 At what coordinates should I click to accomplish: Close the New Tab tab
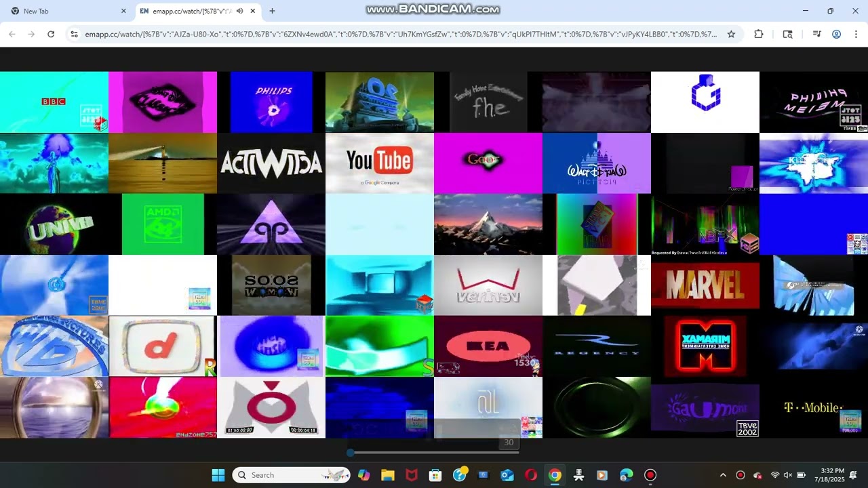[123, 11]
